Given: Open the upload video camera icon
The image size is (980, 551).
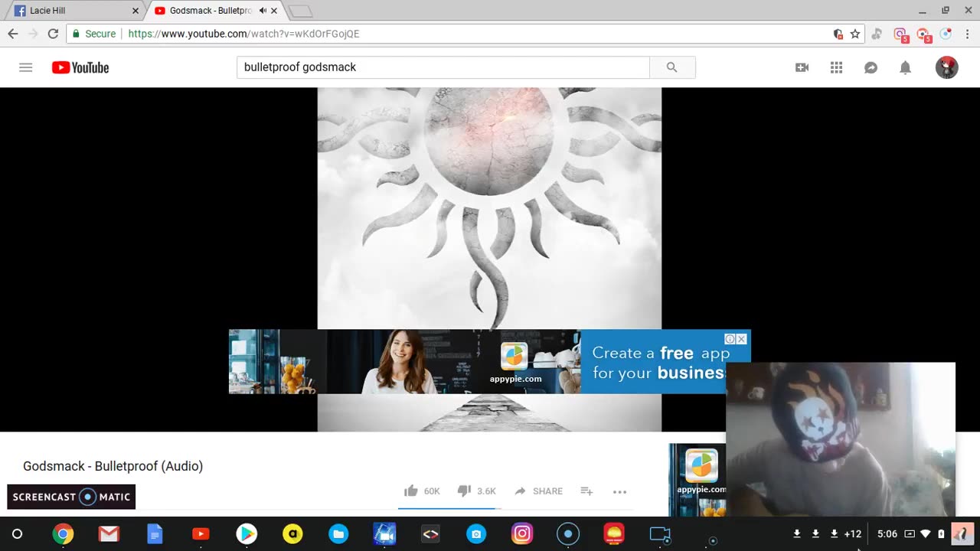Looking at the screenshot, I should point(802,67).
